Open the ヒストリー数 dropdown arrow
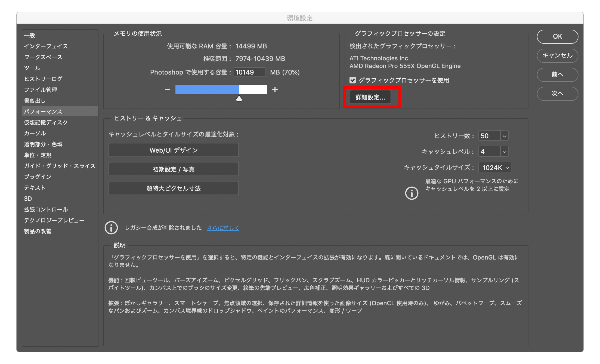Viewport: 600px width, 364px height. pos(504,136)
